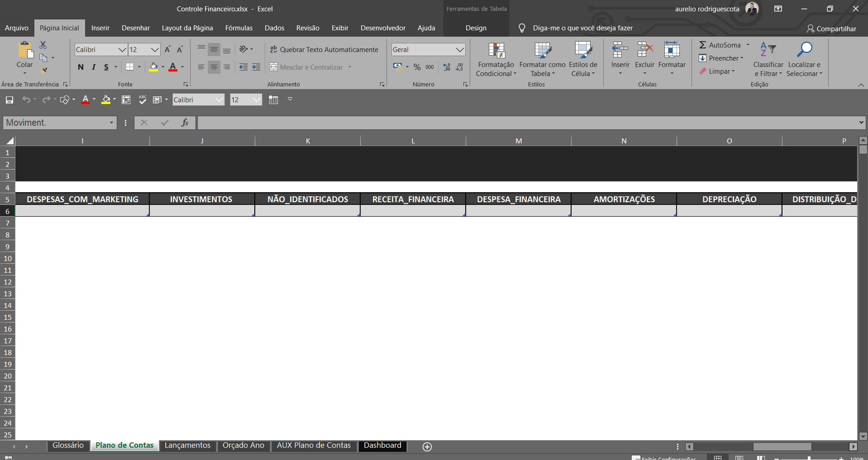Image resolution: width=868 pixels, height=460 pixels.
Task: Open the Formatar como Tabela gallery
Action: (x=541, y=58)
